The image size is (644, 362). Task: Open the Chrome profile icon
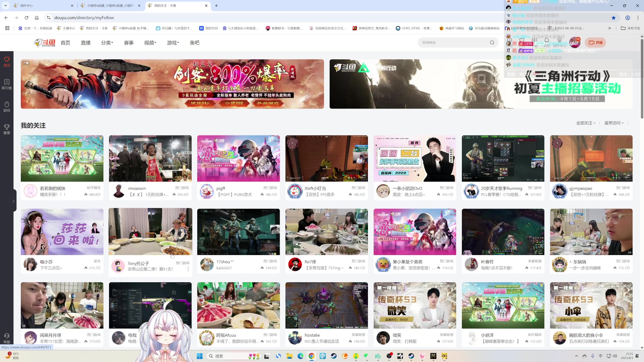(x=628, y=18)
